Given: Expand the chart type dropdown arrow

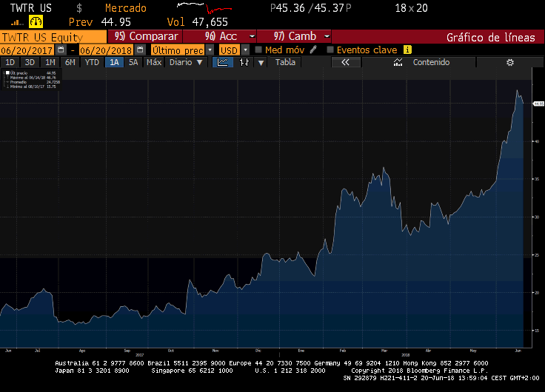Looking at the screenshot, I should (x=261, y=63).
